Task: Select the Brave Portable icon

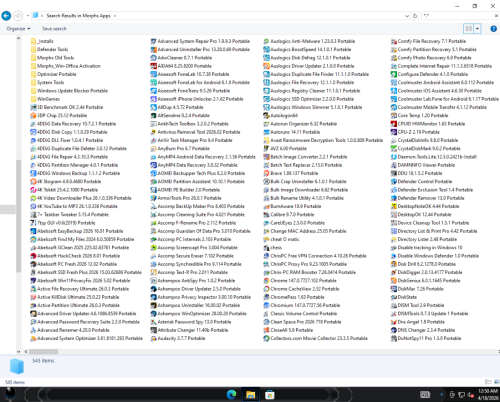Action: coord(266,173)
